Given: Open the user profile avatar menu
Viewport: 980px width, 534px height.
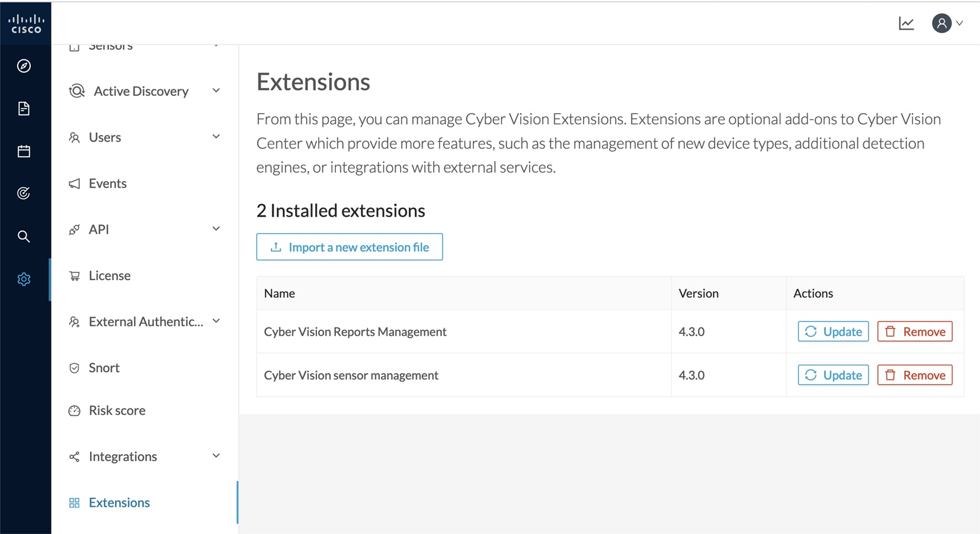Looking at the screenshot, I should click(943, 23).
